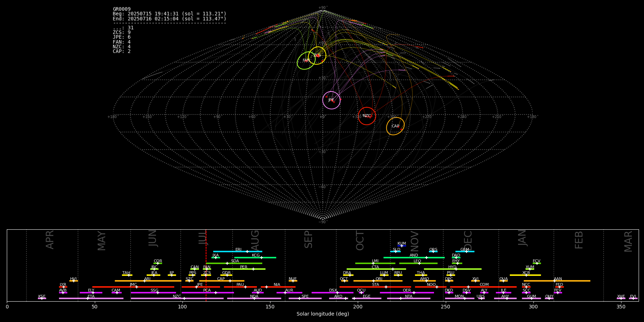Click the 'CAP: 2' legend entry

coord(122,52)
